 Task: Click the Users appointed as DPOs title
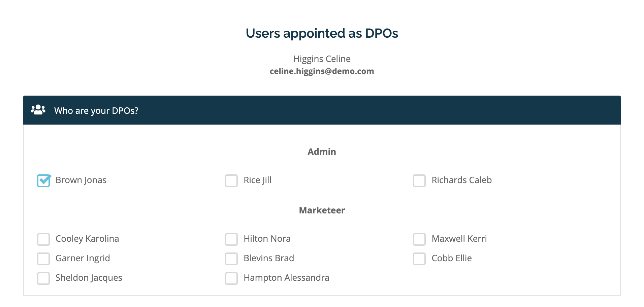point(322,33)
